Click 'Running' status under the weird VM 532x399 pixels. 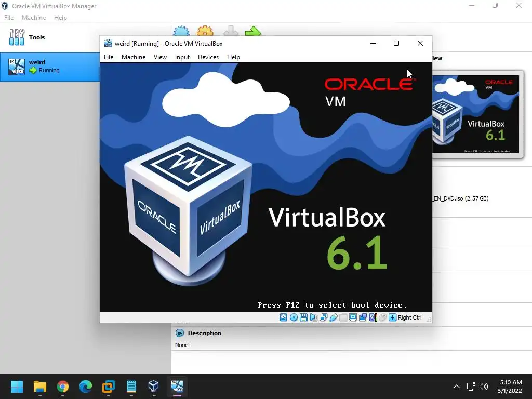point(49,70)
